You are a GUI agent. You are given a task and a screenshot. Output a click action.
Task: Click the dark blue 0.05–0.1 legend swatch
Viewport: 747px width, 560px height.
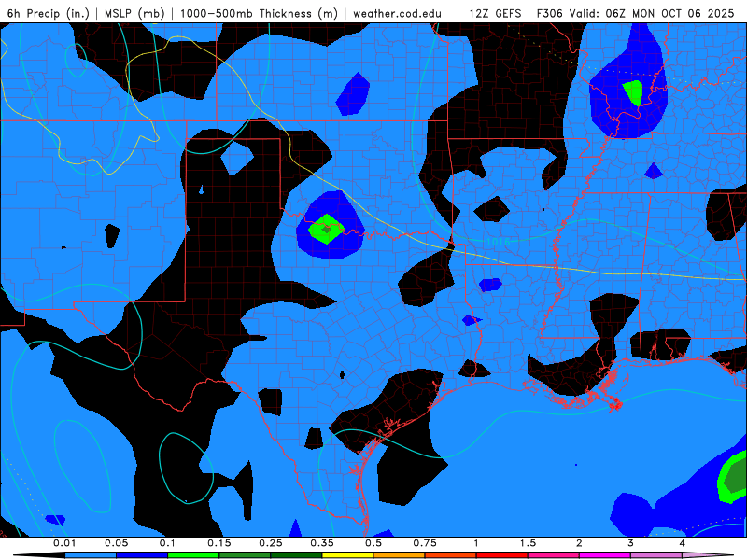pos(142,555)
